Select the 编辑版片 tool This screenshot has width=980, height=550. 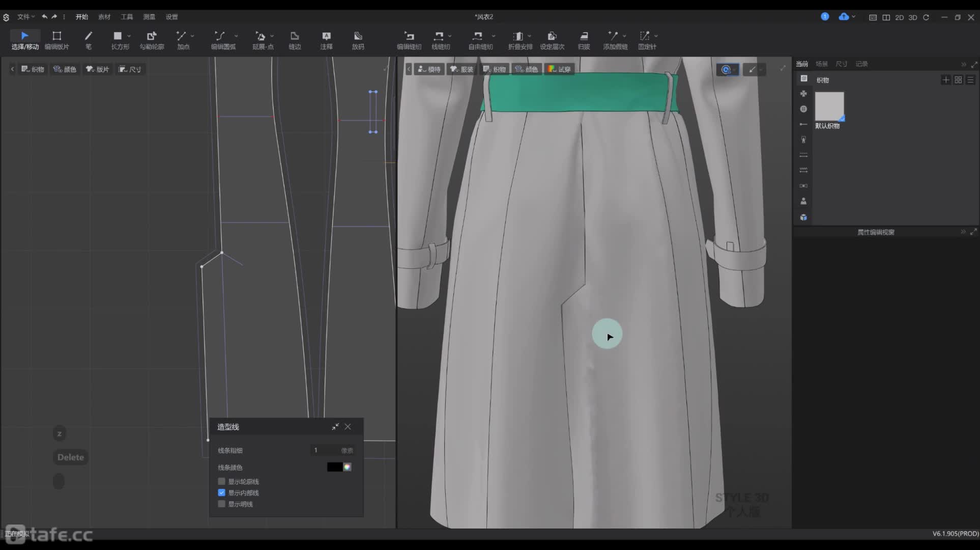56,40
